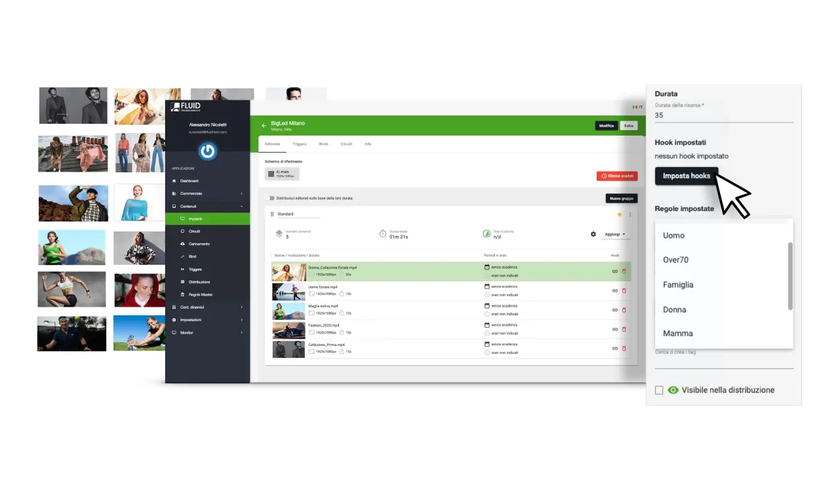Collapse the Contenuti sidebar section

point(207,206)
